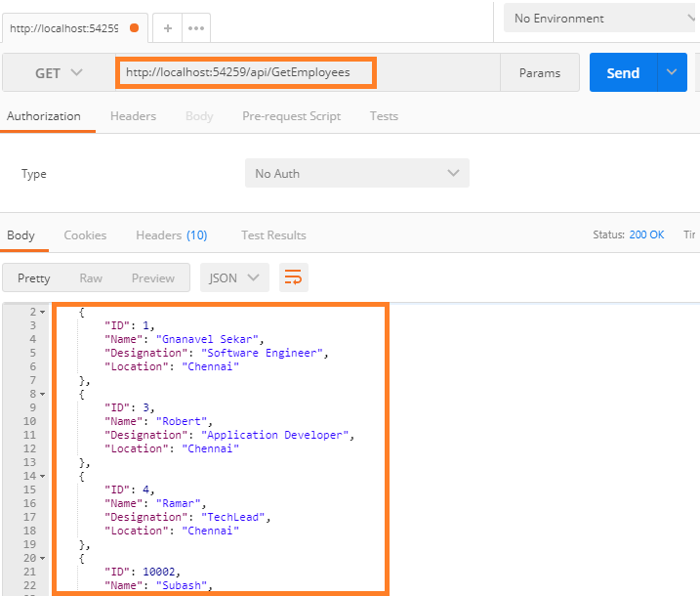Click the Params button
The height and width of the screenshot is (596, 700).
coord(540,73)
